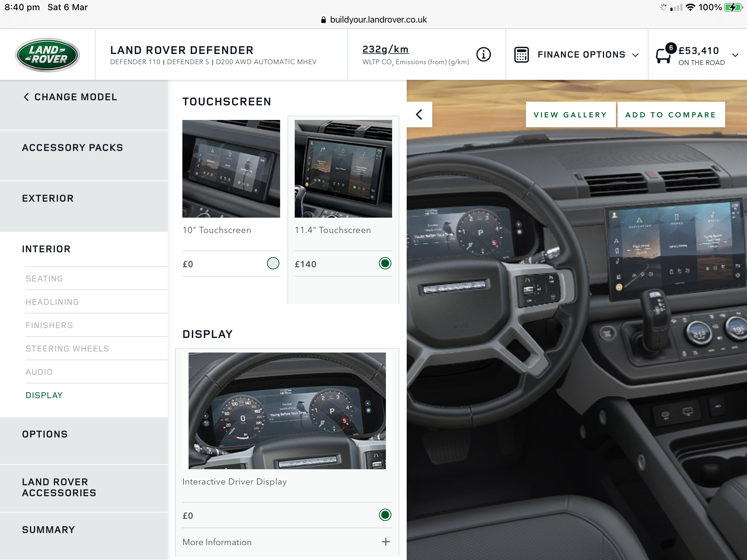Click the Land Rover logo
This screenshot has height=560, width=747.
(x=47, y=55)
